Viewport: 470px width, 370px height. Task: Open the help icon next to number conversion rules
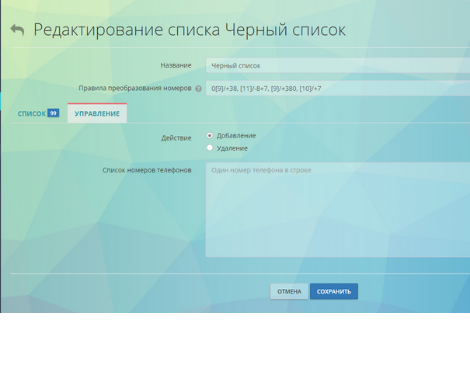tap(198, 89)
